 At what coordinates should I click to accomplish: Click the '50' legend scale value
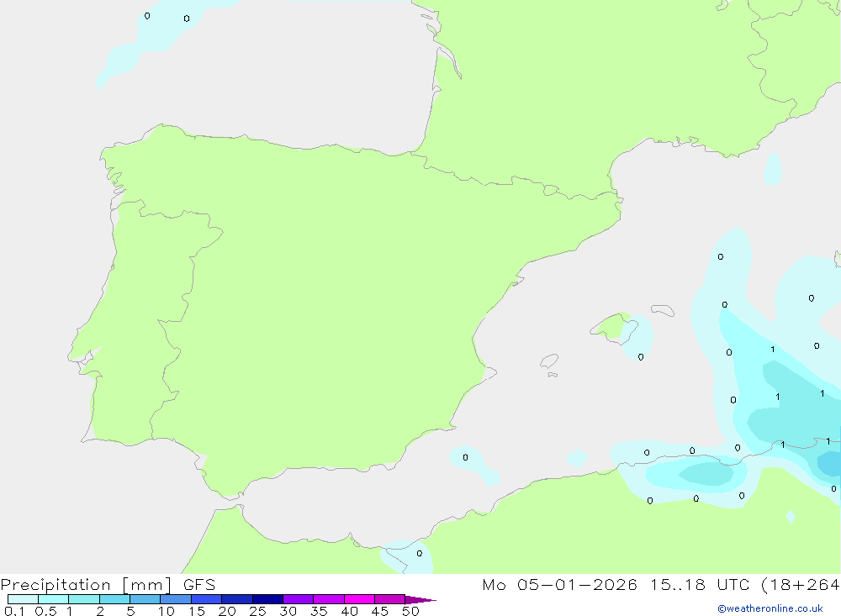tap(410, 611)
